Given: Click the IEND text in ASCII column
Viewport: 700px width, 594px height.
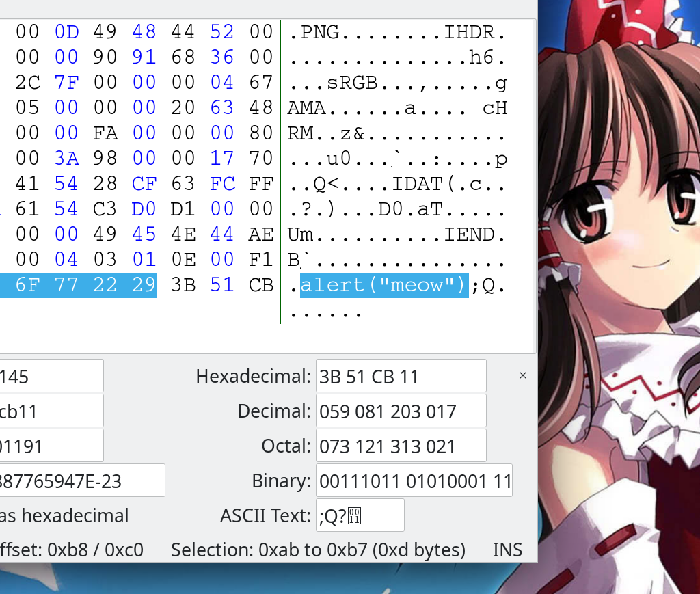Looking at the screenshot, I should tap(469, 234).
